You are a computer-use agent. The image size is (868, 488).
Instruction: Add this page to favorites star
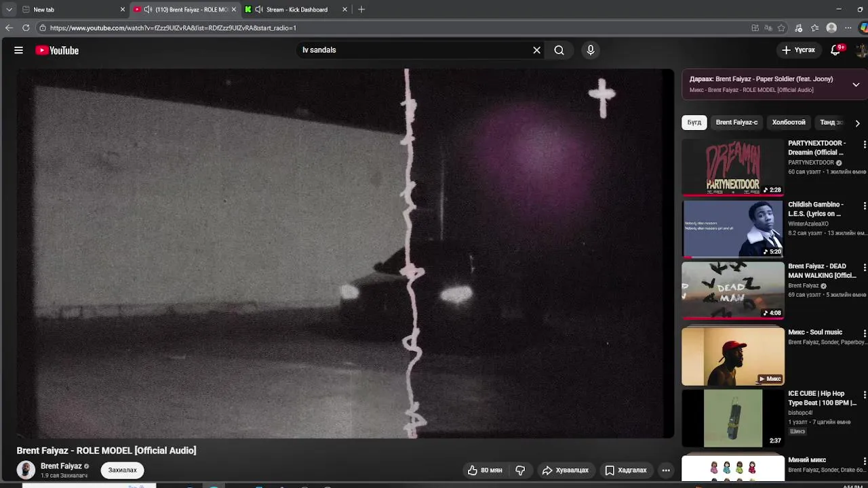(x=781, y=28)
